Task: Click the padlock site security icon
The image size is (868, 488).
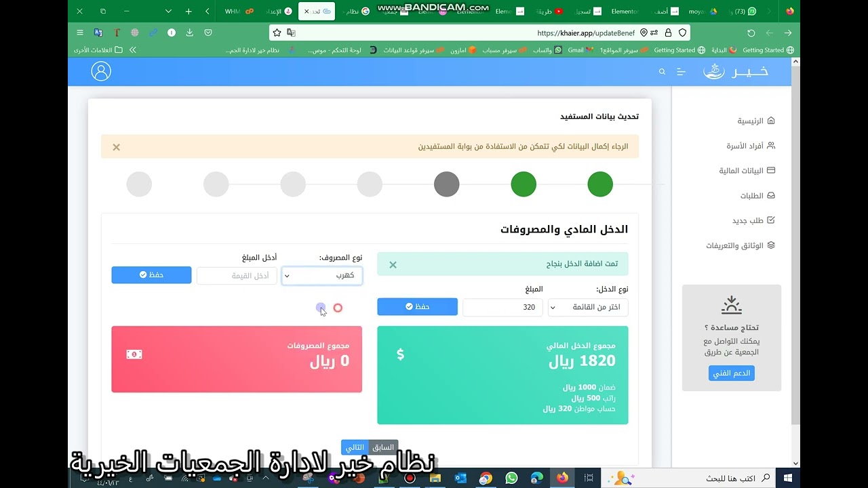Action: click(x=669, y=33)
